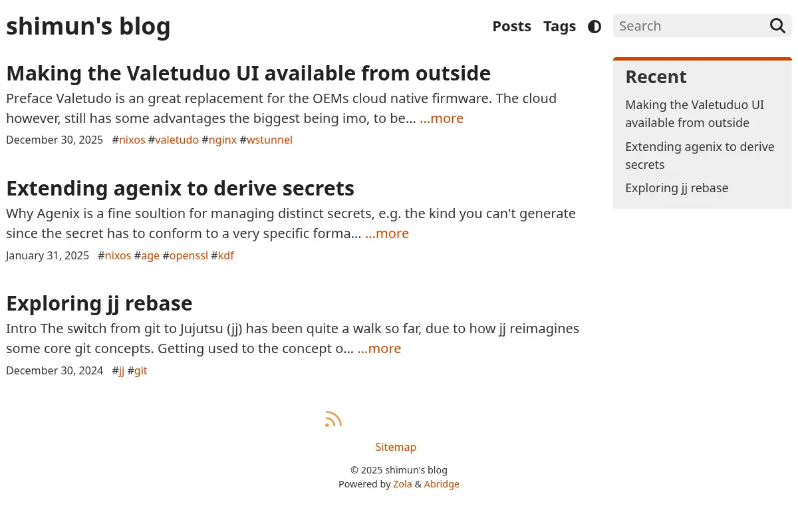Open the Sitemap link

tap(396, 447)
